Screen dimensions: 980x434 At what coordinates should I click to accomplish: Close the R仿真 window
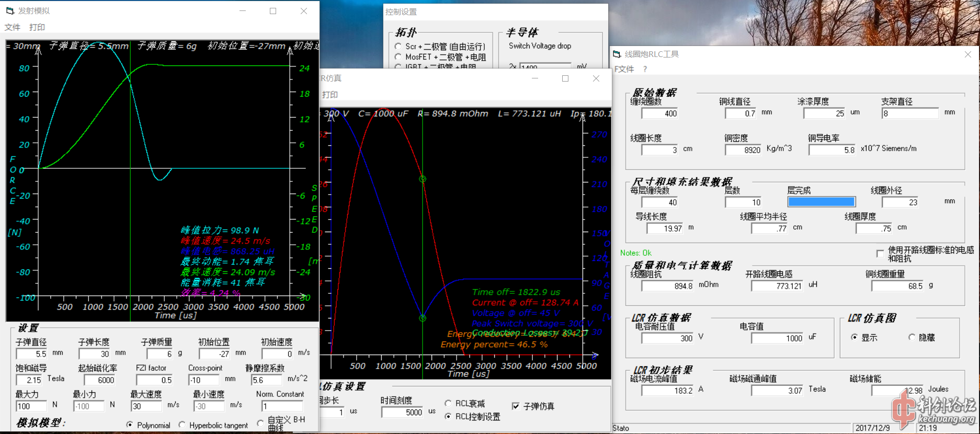(x=596, y=78)
